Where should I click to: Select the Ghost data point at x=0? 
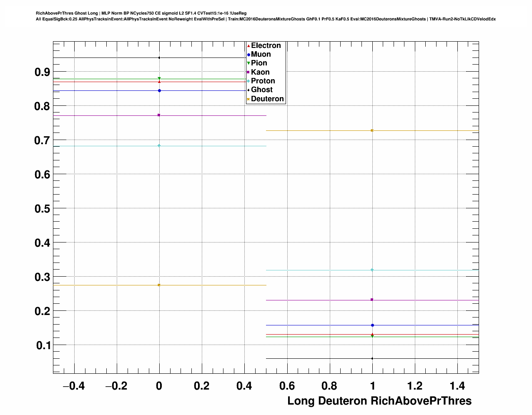tap(159, 57)
